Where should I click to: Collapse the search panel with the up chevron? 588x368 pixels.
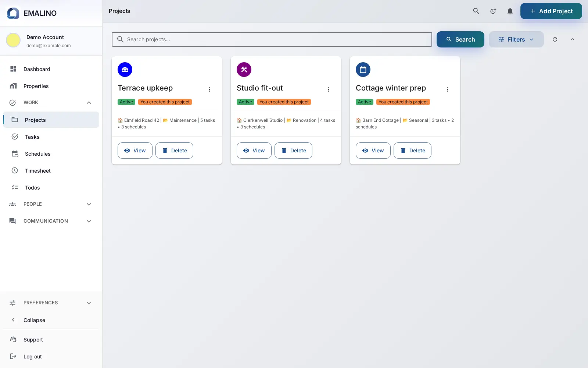[573, 39]
